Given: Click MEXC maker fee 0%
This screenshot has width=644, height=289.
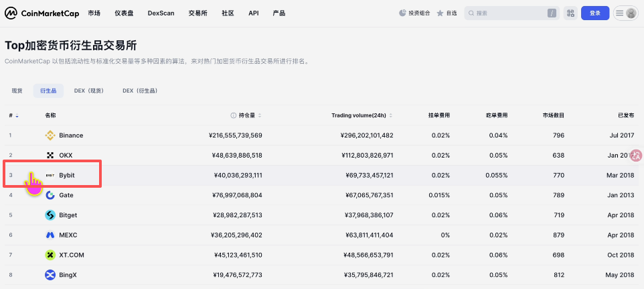Looking at the screenshot, I should (x=445, y=235).
